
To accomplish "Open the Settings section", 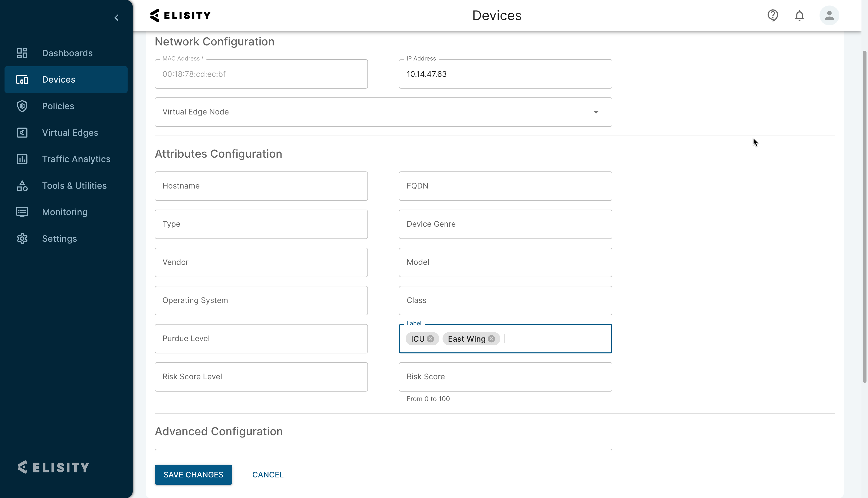I will [60, 238].
